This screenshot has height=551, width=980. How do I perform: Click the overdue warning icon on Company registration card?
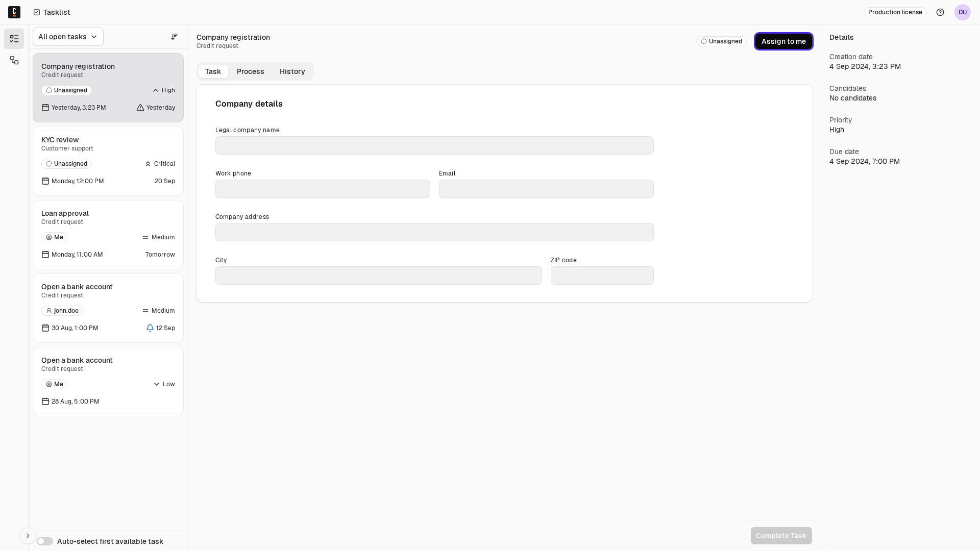[x=140, y=108]
